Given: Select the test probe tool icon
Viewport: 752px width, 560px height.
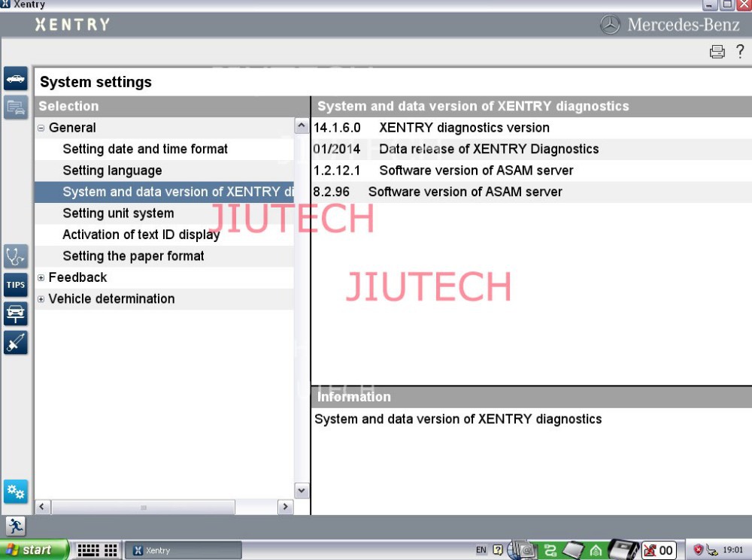Looking at the screenshot, I should 16,342.
